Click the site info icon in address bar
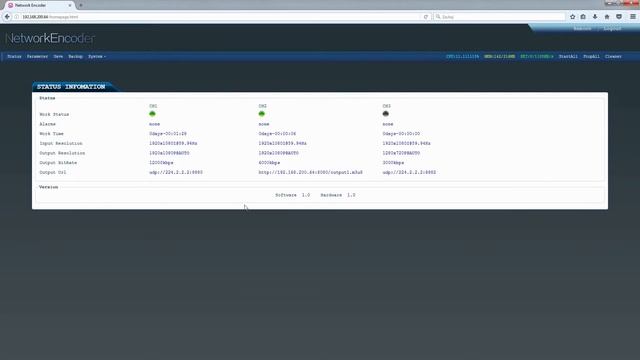Image resolution: width=640 pixels, height=360 pixels. click(17, 17)
